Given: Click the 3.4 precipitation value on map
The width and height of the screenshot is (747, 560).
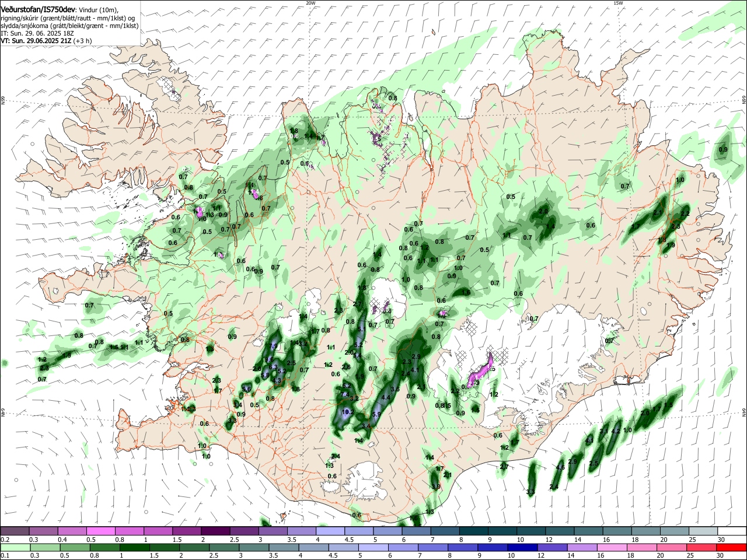Looking at the screenshot, I should click(x=366, y=426).
